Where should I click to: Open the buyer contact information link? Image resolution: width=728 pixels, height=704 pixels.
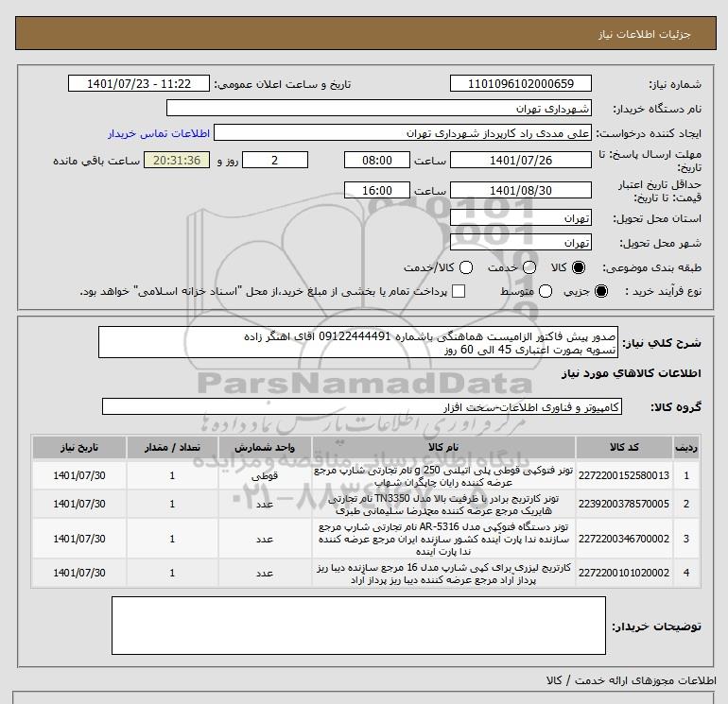pos(159,133)
